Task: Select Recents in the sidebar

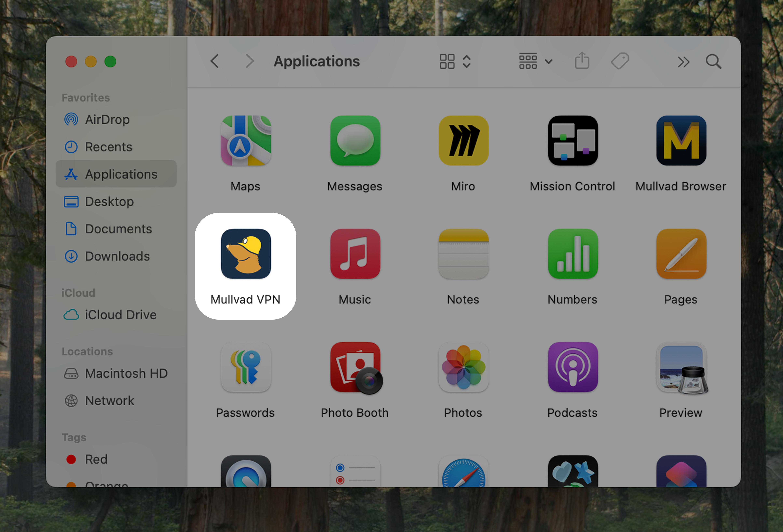Action: point(116,147)
